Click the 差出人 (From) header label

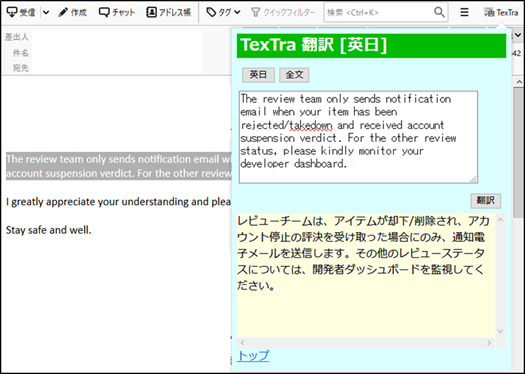point(17,37)
